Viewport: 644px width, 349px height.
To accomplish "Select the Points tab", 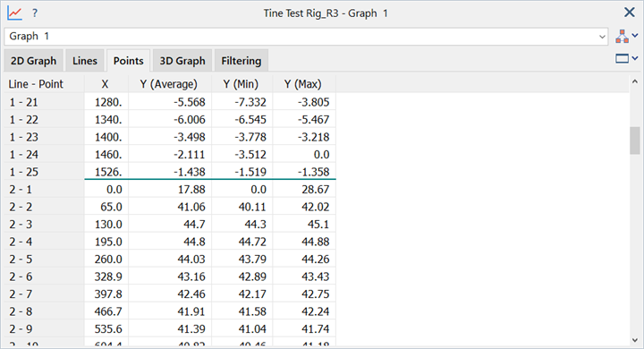I will [x=128, y=61].
